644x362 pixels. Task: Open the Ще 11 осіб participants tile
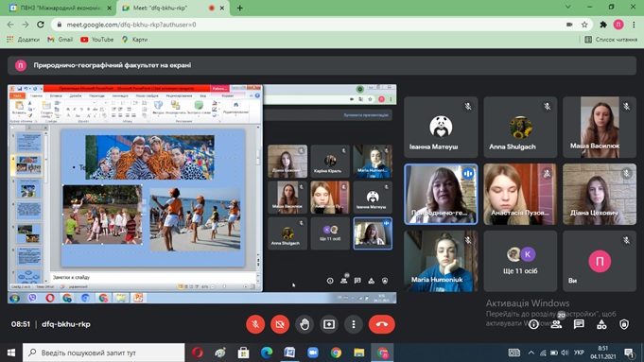coord(520,261)
